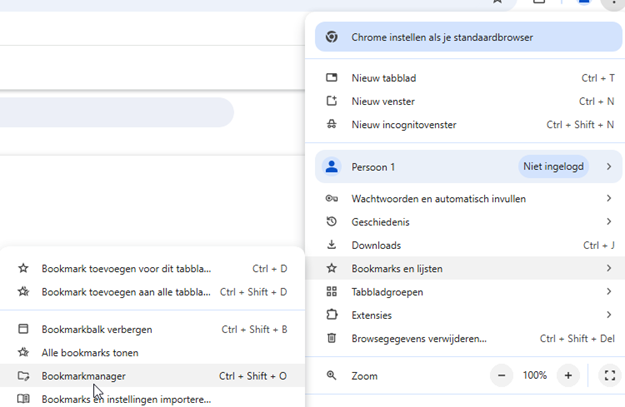Click the Downloads arrow icon

332,245
